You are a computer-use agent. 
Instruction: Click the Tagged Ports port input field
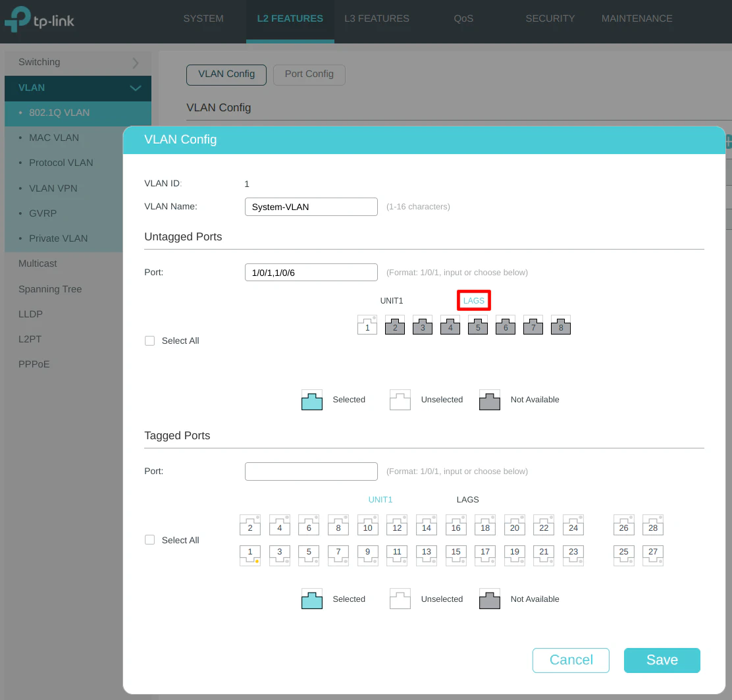point(311,471)
